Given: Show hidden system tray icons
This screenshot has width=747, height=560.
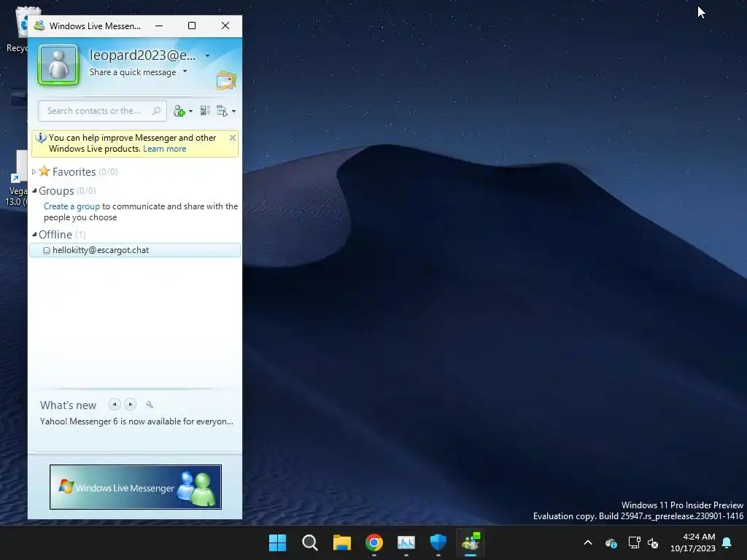Looking at the screenshot, I should [x=588, y=542].
